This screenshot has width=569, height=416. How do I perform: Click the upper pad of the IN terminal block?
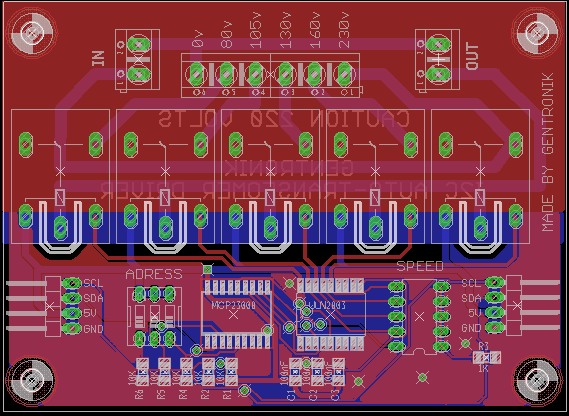coord(138,44)
